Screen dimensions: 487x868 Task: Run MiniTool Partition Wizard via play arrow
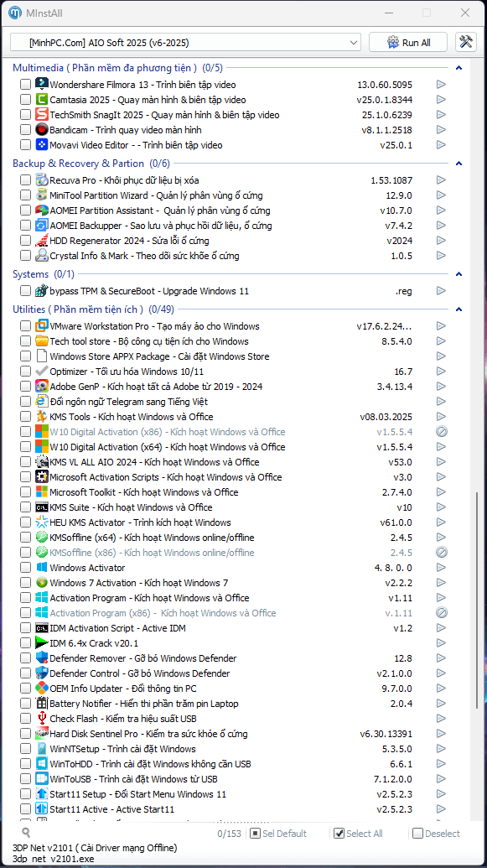441,195
